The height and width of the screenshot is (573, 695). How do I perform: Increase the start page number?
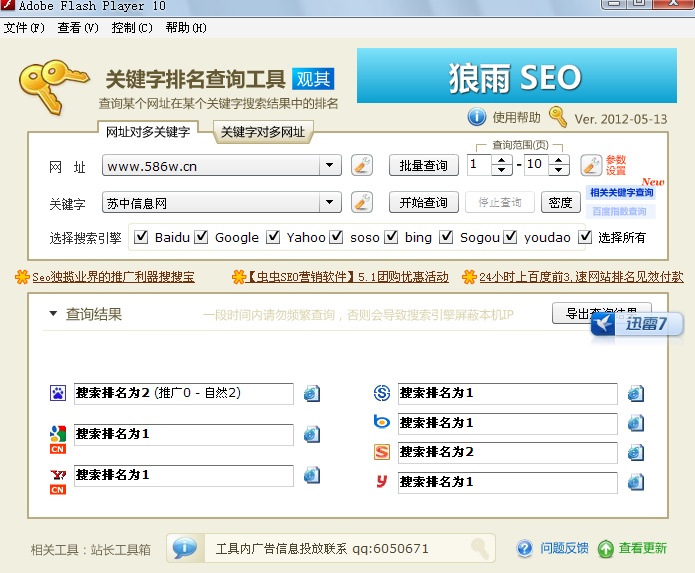click(x=501, y=160)
